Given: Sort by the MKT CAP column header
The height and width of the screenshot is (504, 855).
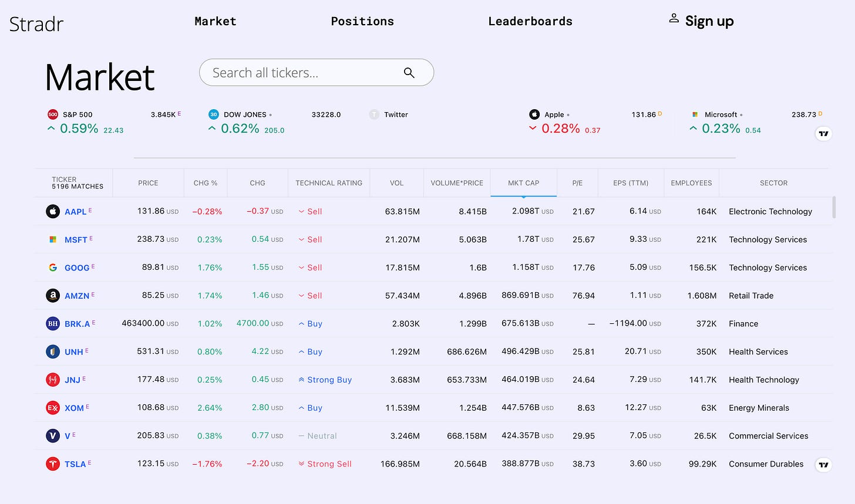Looking at the screenshot, I should (x=523, y=183).
